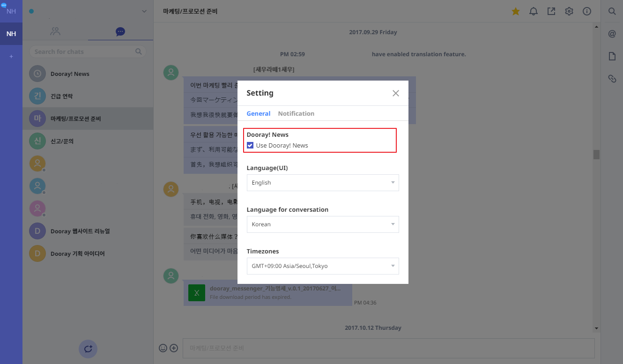Open the links icon in right sidebar

click(x=612, y=79)
